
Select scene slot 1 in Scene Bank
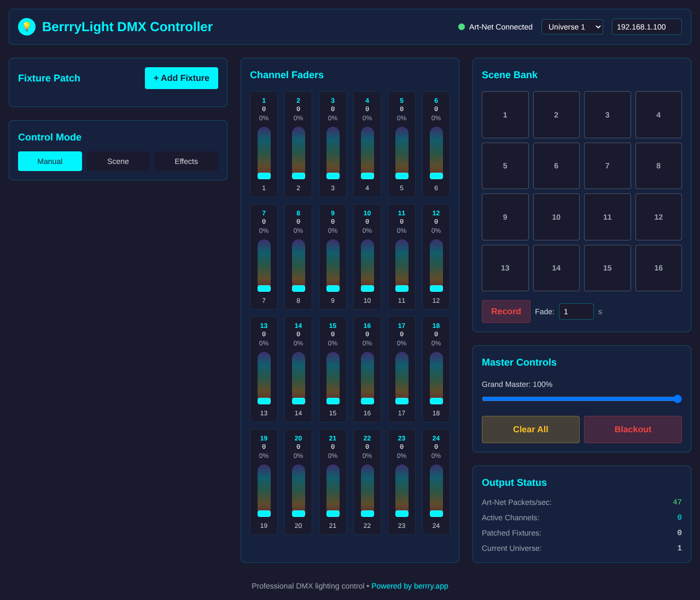[505, 114]
